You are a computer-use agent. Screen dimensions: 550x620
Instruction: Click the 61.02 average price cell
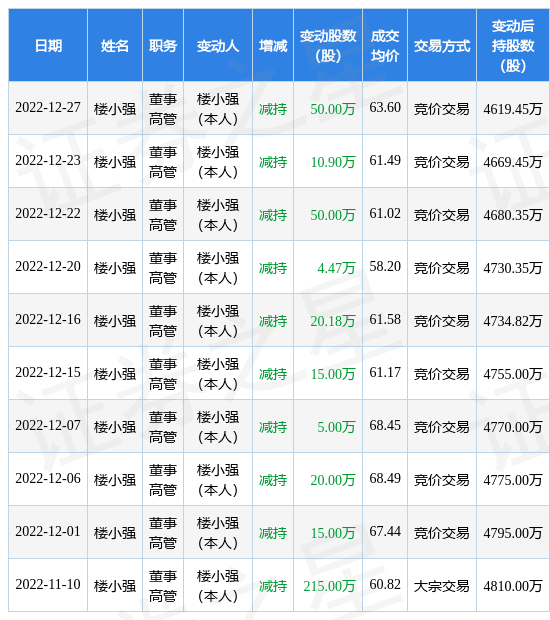(385, 214)
